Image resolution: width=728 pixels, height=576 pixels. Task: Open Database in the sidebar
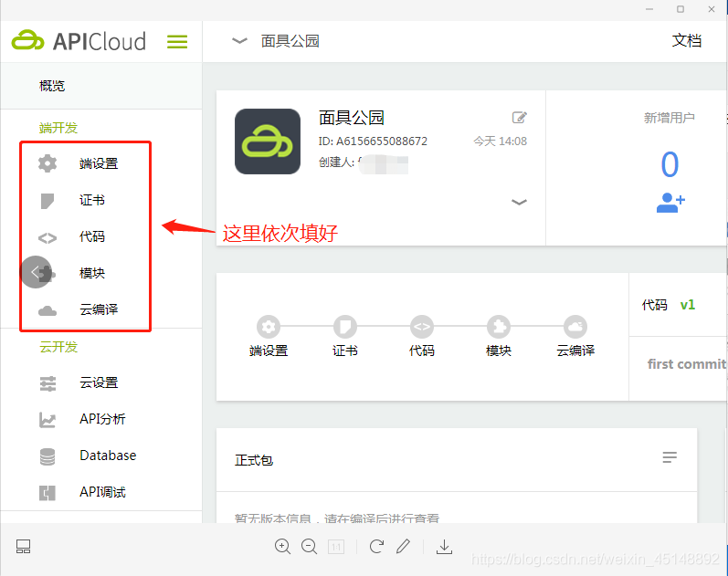[x=108, y=456]
